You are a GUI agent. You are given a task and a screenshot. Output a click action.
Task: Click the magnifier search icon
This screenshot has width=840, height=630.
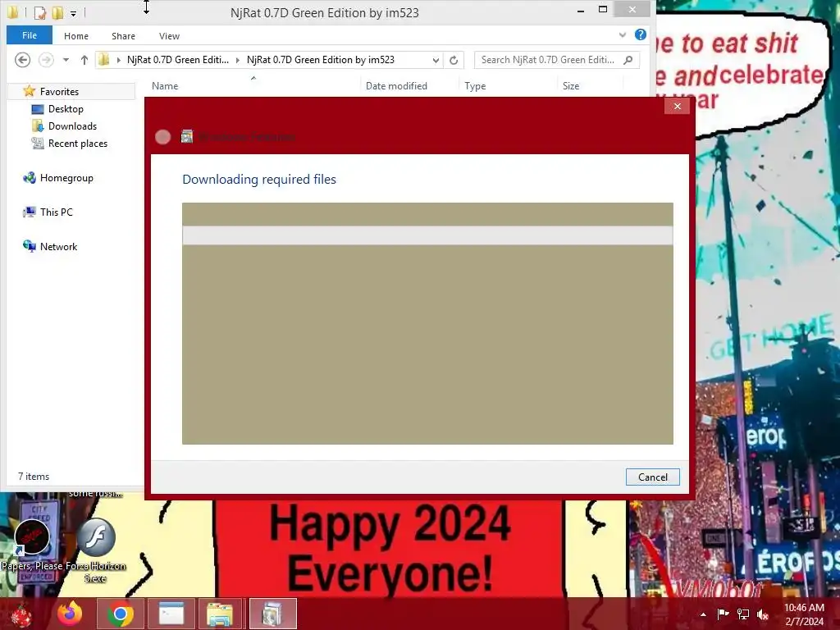click(628, 59)
